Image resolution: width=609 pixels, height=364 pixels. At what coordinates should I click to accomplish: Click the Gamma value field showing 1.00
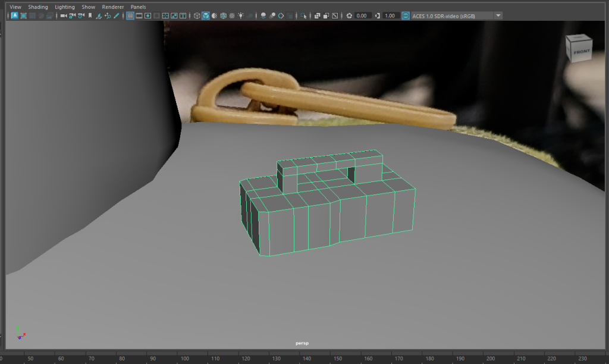point(390,15)
